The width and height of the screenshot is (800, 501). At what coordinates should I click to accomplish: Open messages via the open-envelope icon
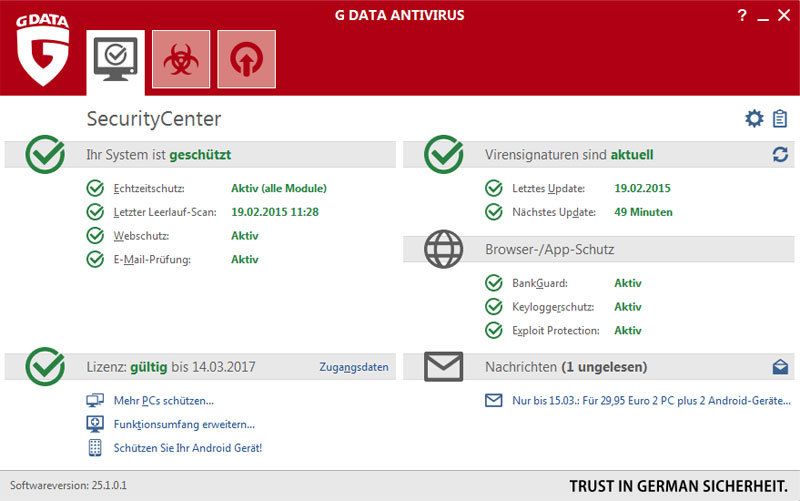tap(780, 366)
